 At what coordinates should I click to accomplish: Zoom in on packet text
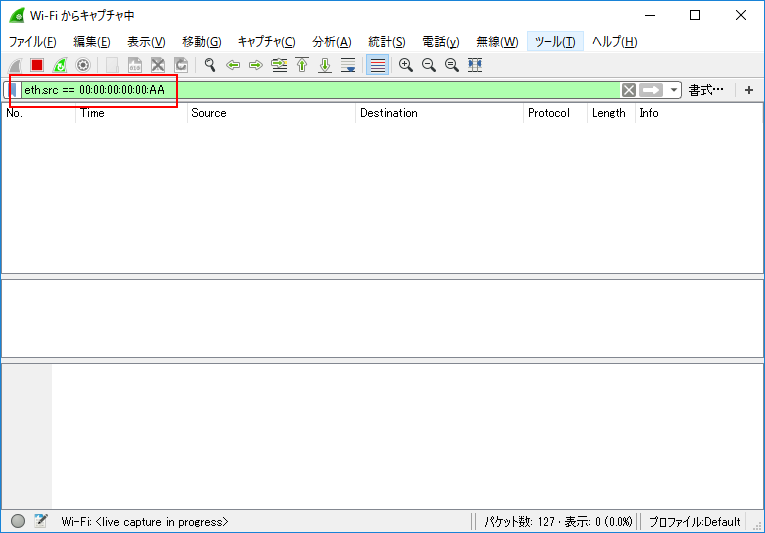405,65
